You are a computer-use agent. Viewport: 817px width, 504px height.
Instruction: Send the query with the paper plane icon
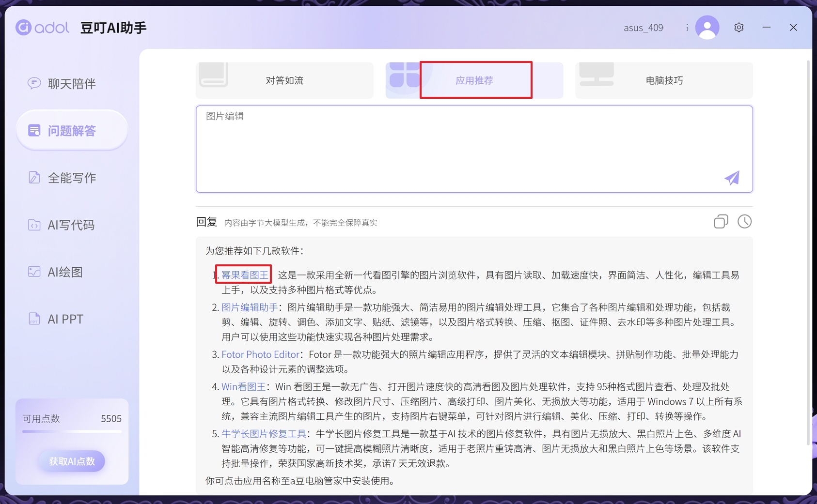[732, 178]
